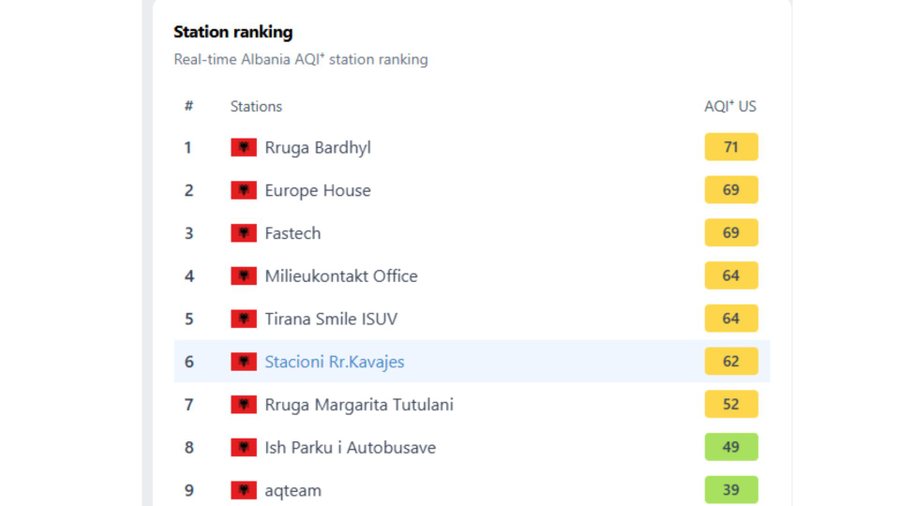Screen dimensions: 900x506
Task: Click the flag icon next to Europe House
Action: click(x=243, y=191)
